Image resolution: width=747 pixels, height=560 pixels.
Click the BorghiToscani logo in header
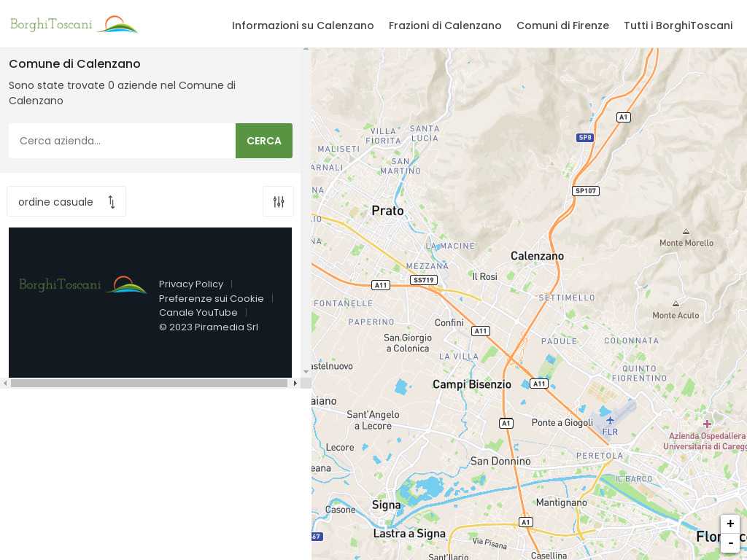[x=74, y=24]
